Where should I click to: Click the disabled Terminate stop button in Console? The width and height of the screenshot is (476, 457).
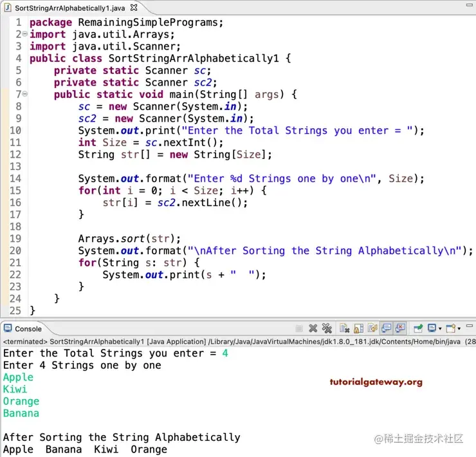(x=299, y=328)
